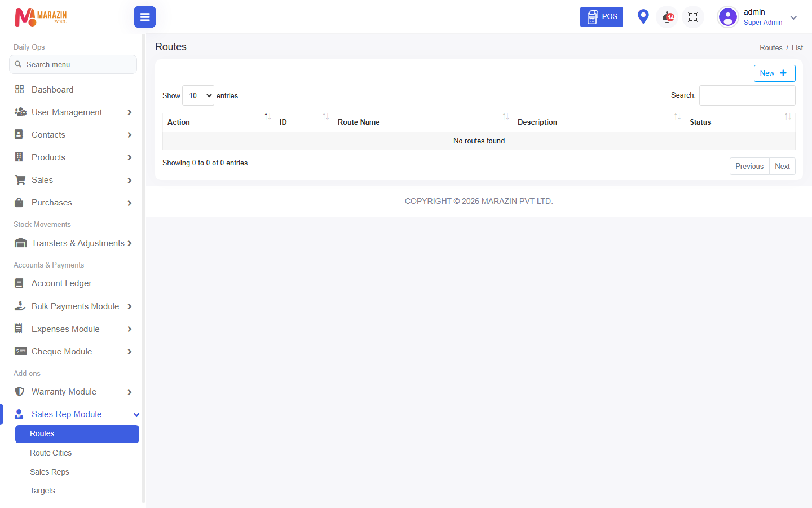
Task: Select the Targets menu item
Action: pyautogui.click(x=42, y=491)
